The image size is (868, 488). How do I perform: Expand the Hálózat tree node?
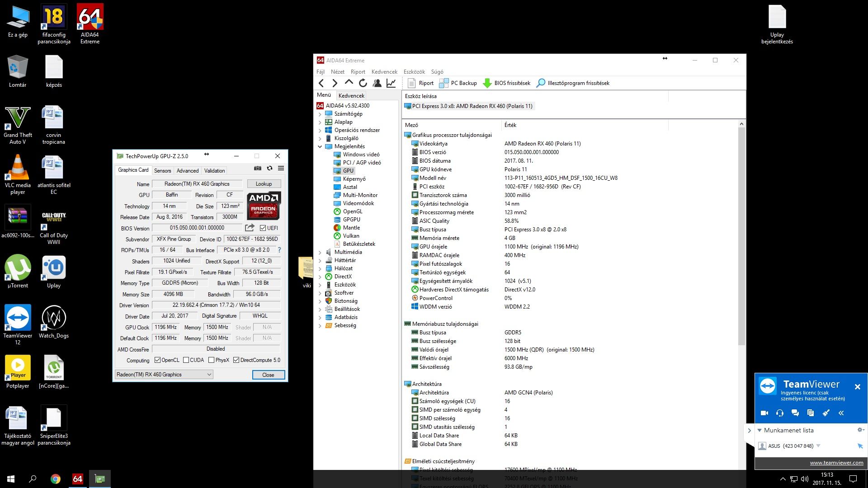(x=320, y=268)
